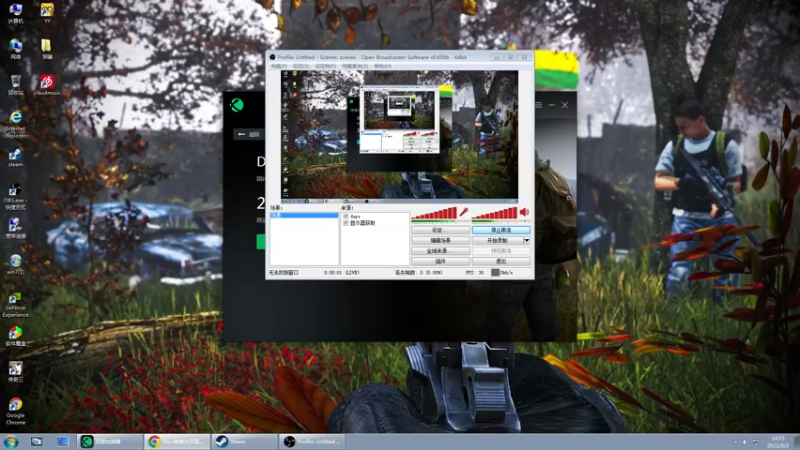
Task: Switch to the OBS 'Profile: Untitled' taskbar button
Action: pos(312,442)
